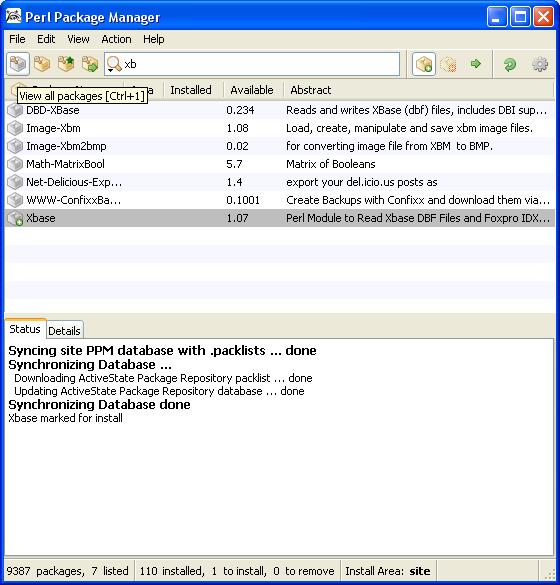The height and width of the screenshot is (585, 560).
Task: Select the Image-Xbm package name
Action: 53,128
